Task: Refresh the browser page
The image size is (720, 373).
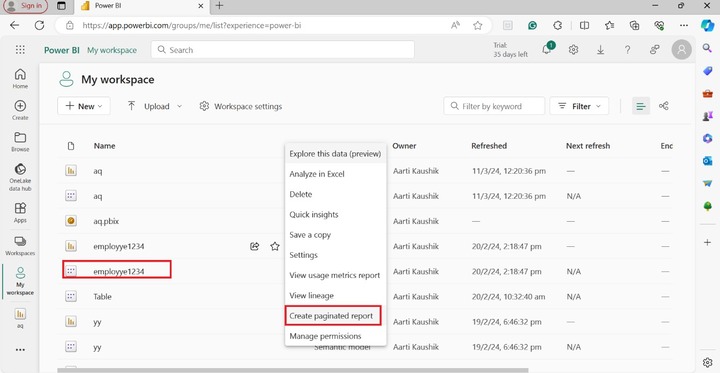Action: coord(39,25)
